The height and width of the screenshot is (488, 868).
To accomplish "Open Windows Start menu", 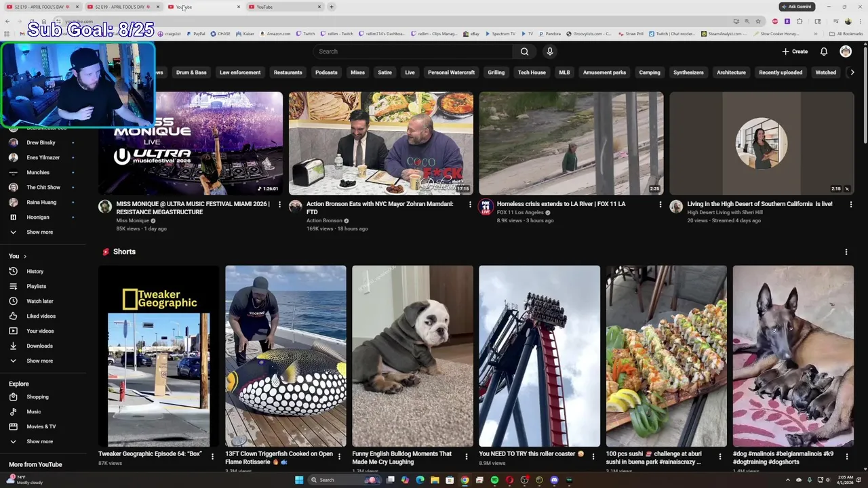I will tap(299, 480).
